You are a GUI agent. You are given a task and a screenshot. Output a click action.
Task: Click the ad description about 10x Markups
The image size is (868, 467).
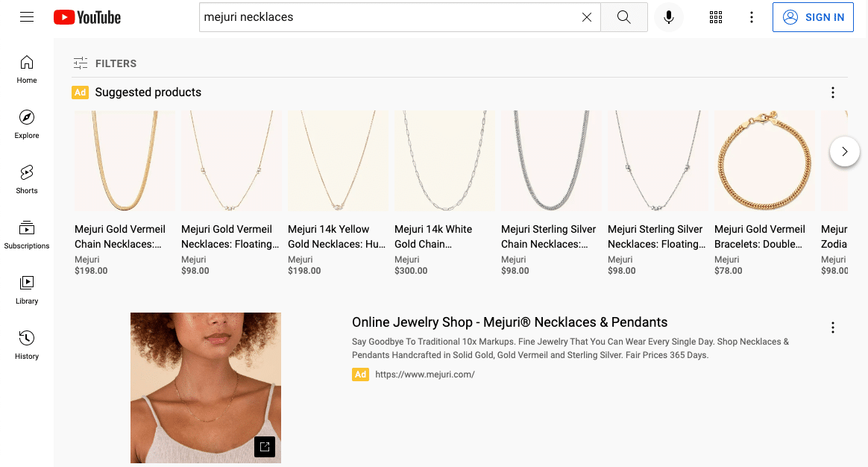tap(570, 348)
